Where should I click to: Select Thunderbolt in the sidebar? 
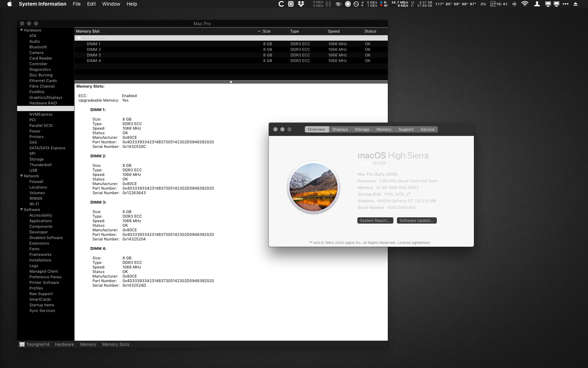(x=41, y=165)
